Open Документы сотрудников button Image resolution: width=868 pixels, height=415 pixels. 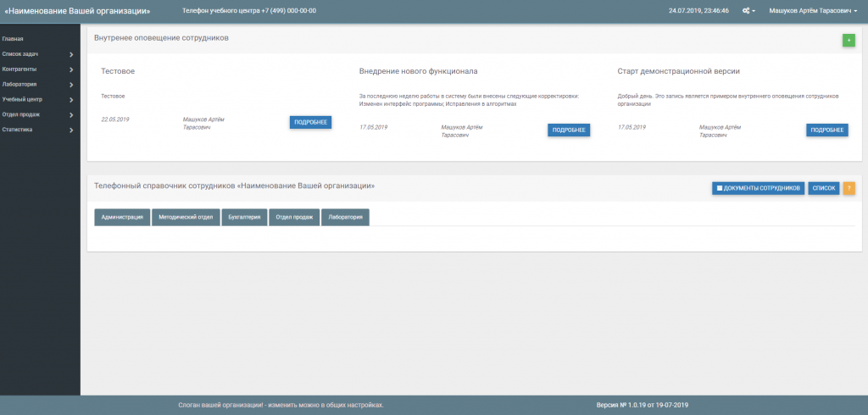(x=758, y=188)
